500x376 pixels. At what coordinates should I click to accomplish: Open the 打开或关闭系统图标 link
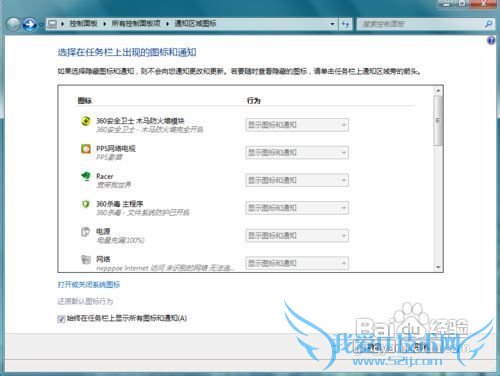tap(89, 284)
